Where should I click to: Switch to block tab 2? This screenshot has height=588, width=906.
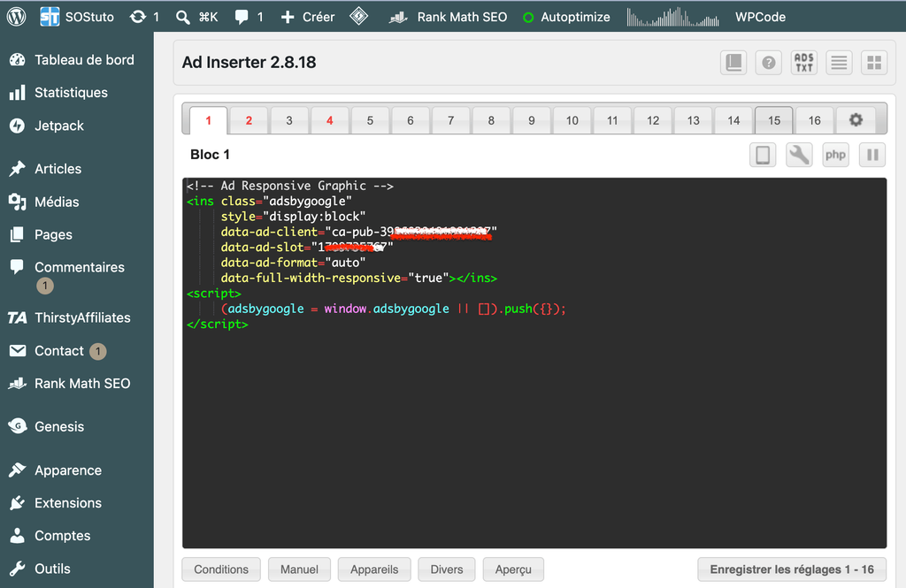249,120
